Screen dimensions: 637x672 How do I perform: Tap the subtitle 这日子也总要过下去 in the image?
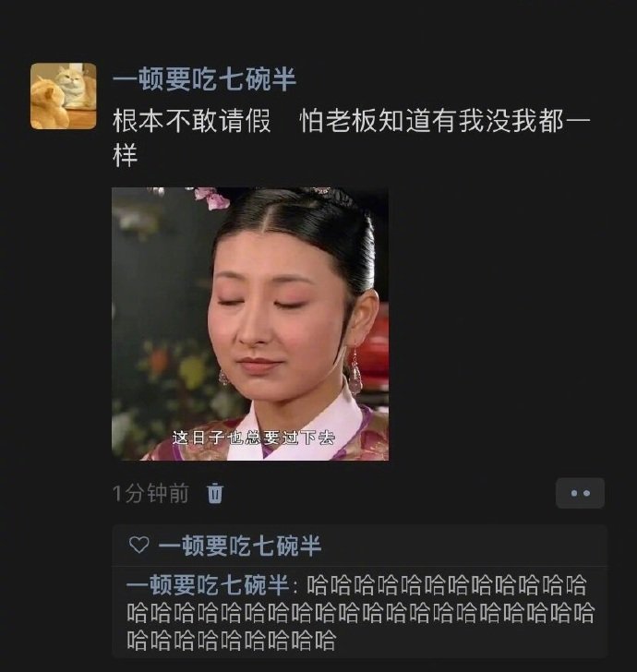tap(253, 438)
